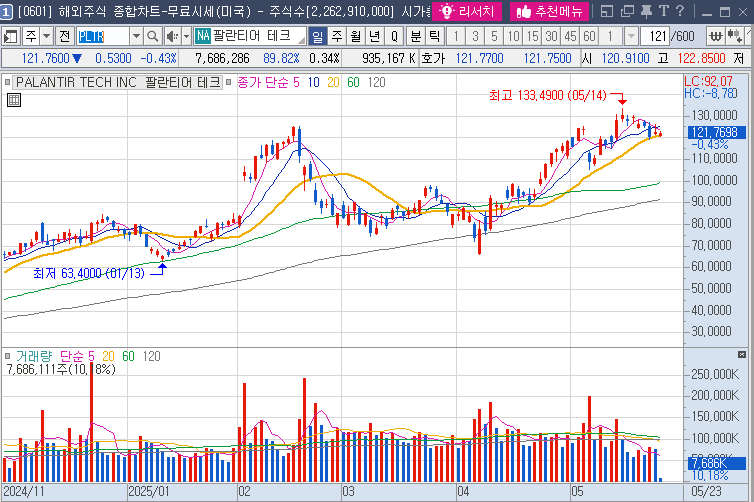Click volume moving average 5 legend label
This screenshot has width=754, height=502.
tap(91, 356)
